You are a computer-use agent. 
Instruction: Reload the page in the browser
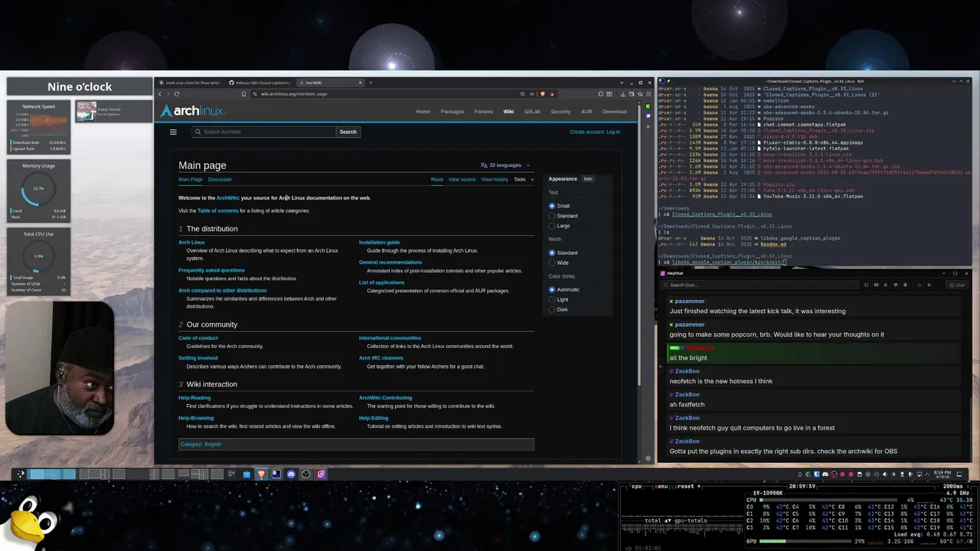(x=177, y=94)
